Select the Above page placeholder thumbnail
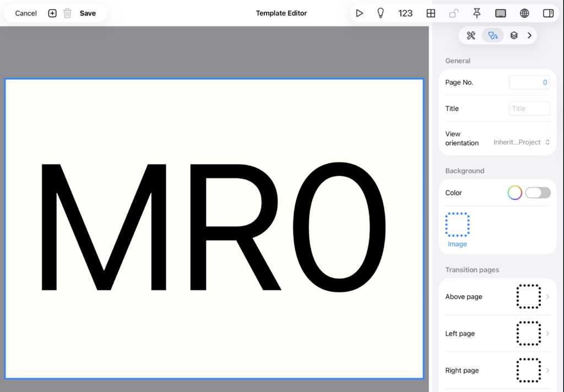This screenshot has height=392, width=564. click(528, 297)
